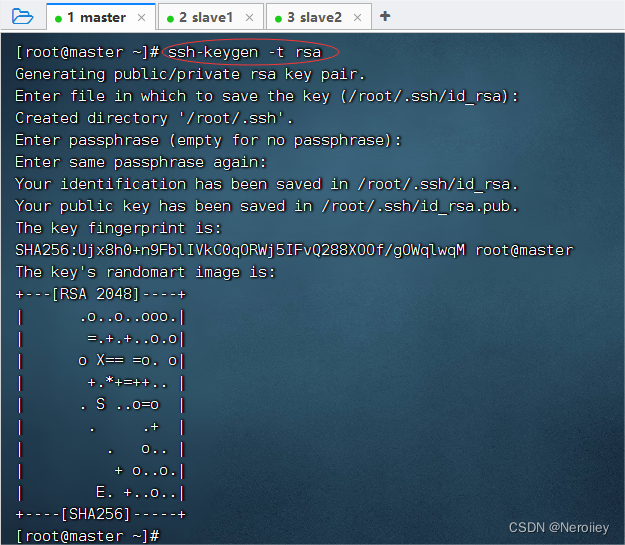Click the green status dot on master tab

(x=58, y=19)
